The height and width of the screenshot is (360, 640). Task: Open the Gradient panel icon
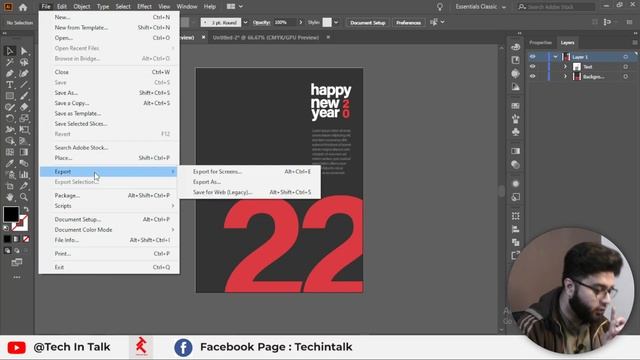pos(516,151)
